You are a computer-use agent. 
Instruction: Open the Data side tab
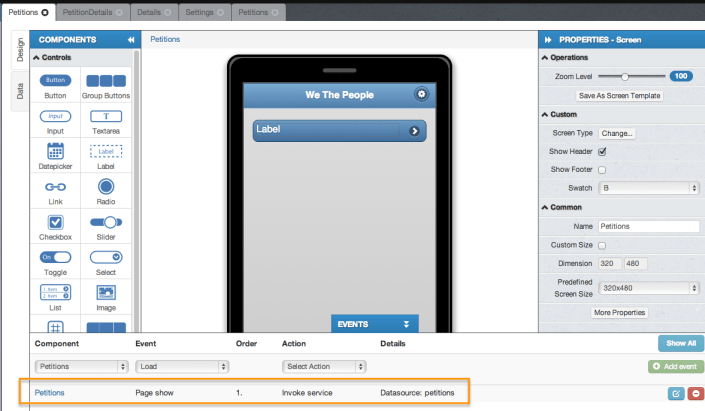point(20,92)
